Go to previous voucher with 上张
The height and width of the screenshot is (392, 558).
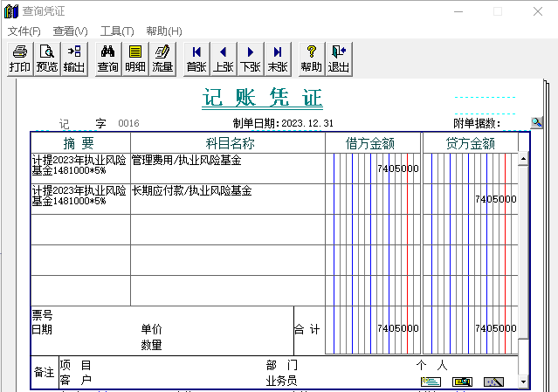point(224,58)
